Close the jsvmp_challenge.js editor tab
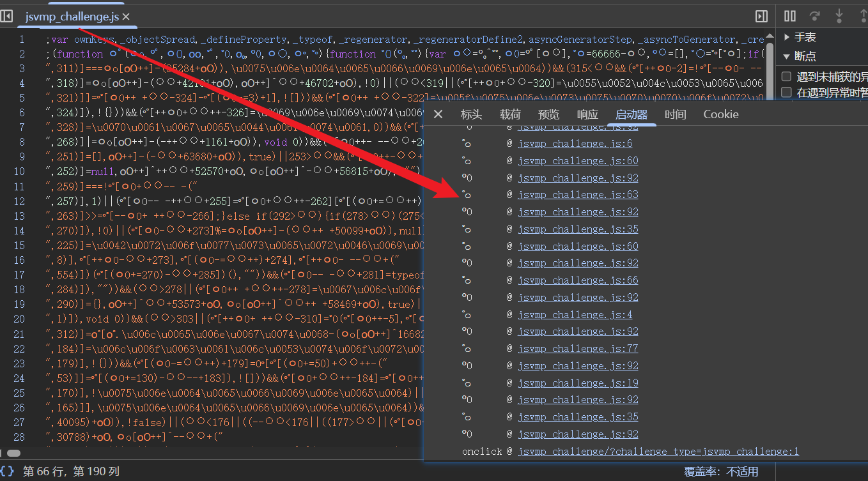Screen dimensions: 868x481 point(126,17)
